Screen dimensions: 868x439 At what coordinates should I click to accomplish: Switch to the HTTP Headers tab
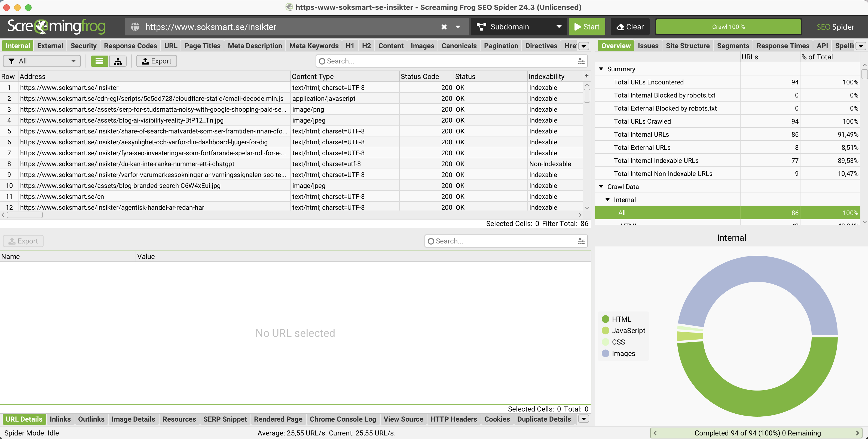click(x=454, y=419)
